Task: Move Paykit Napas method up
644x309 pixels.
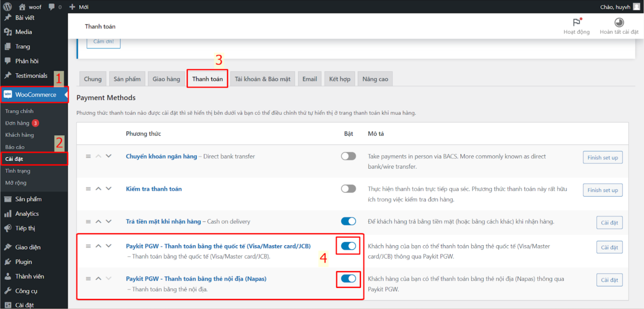Action: point(98,278)
